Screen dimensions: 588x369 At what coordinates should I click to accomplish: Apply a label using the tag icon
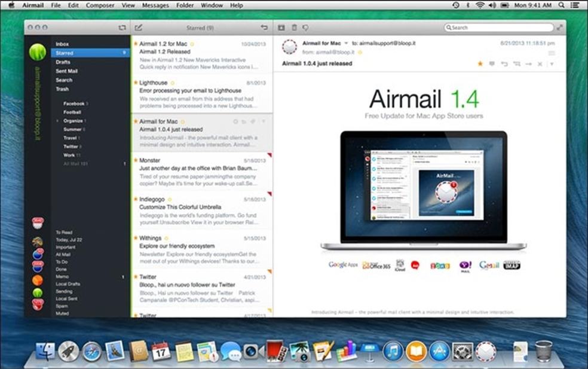306,28
